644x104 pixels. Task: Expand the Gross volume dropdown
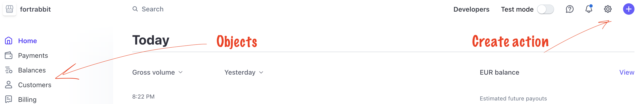(x=157, y=72)
